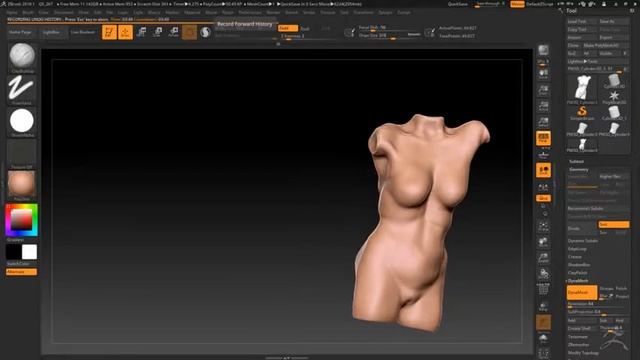
Task: Click the Move 3D view icon
Action: (543, 242)
